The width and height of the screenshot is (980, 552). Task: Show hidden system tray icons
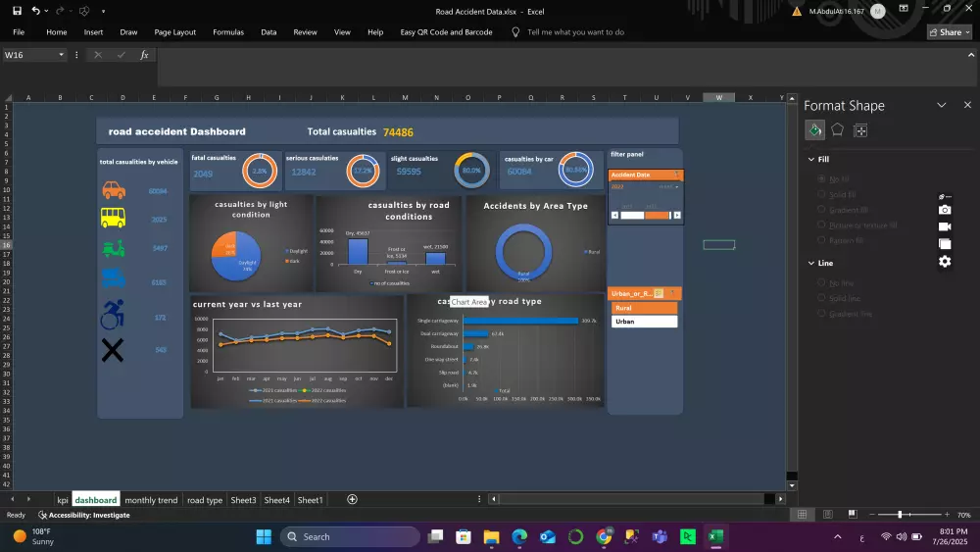tap(838, 536)
